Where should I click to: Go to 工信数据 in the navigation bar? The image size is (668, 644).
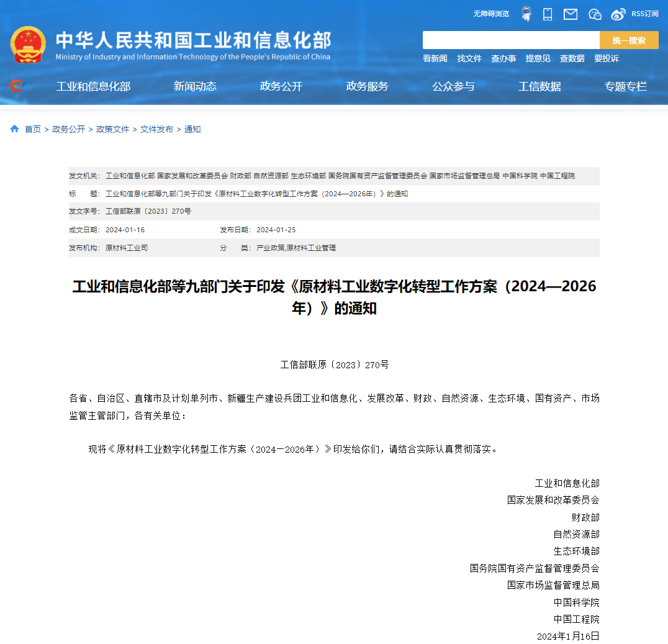tap(539, 86)
